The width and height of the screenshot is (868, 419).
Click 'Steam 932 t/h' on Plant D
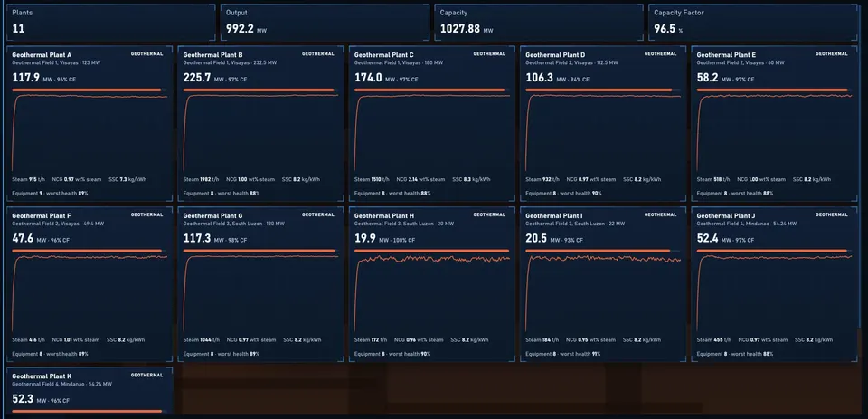click(542, 179)
